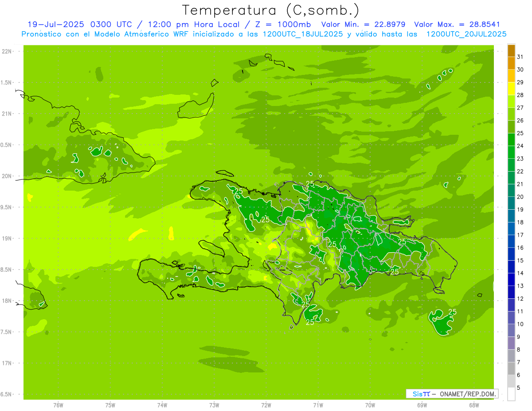The width and height of the screenshot is (532, 411).
Task: Click the "1.5N" latitude axis label
Action: [x=7, y=82]
